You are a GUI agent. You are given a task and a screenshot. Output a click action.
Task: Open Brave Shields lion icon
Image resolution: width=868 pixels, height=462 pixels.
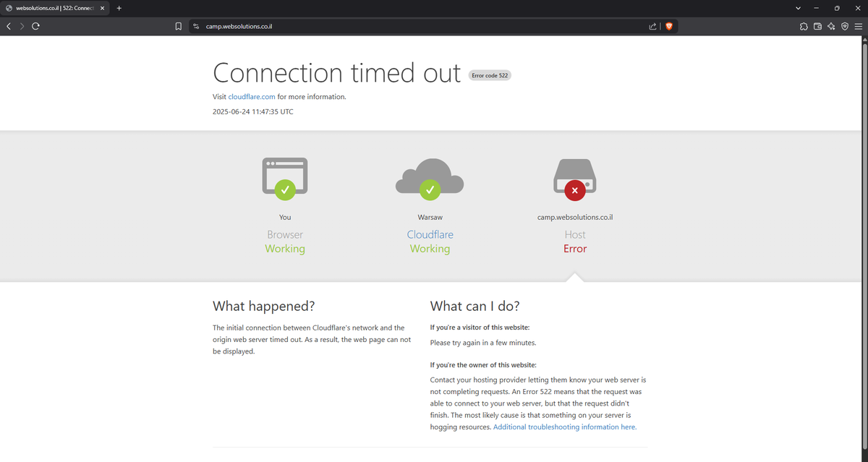click(x=668, y=27)
